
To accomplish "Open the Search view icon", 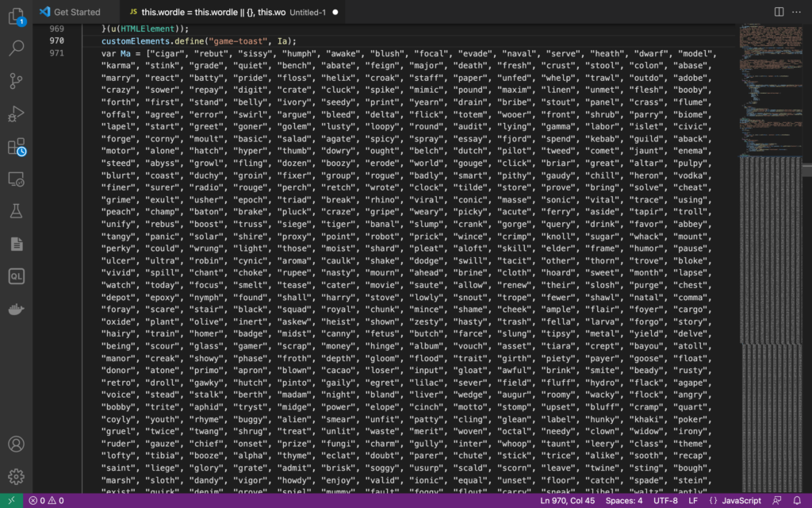I will (x=16, y=48).
